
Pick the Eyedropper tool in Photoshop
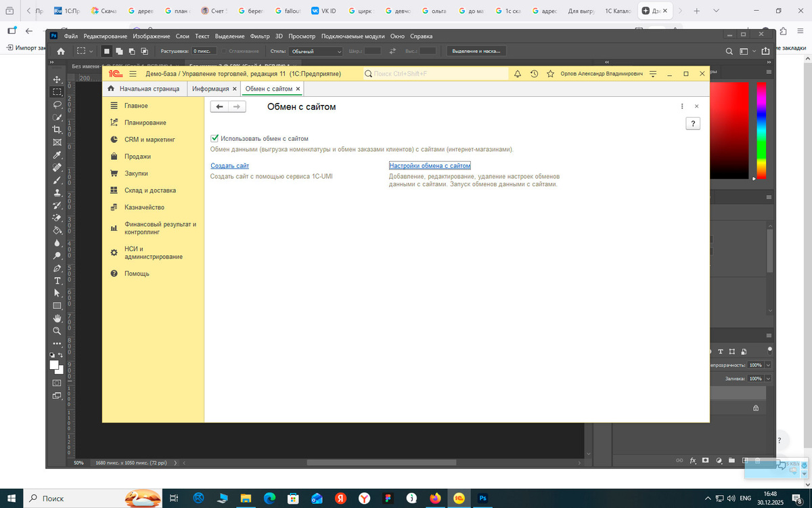57,155
